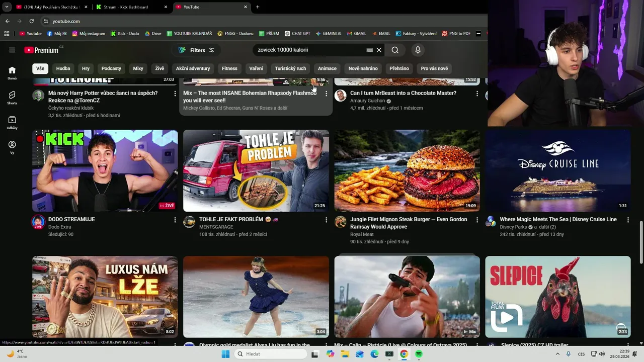Screen dimensions: 644x362
Task: Expand the tab search dropdown
Action: pos(7,7)
